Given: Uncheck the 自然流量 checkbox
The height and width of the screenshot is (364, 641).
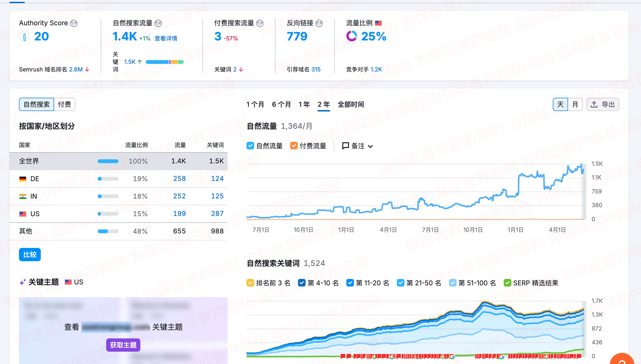Looking at the screenshot, I should click(250, 146).
